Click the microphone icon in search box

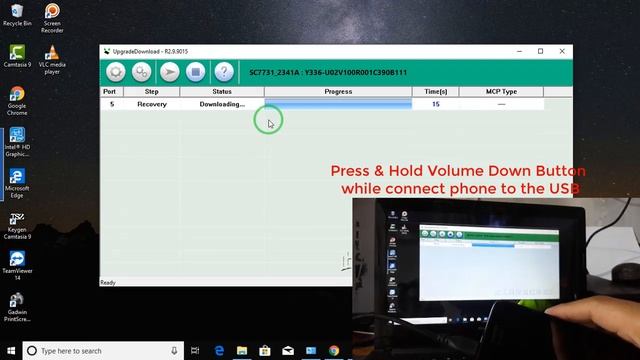pyautogui.click(x=174, y=351)
